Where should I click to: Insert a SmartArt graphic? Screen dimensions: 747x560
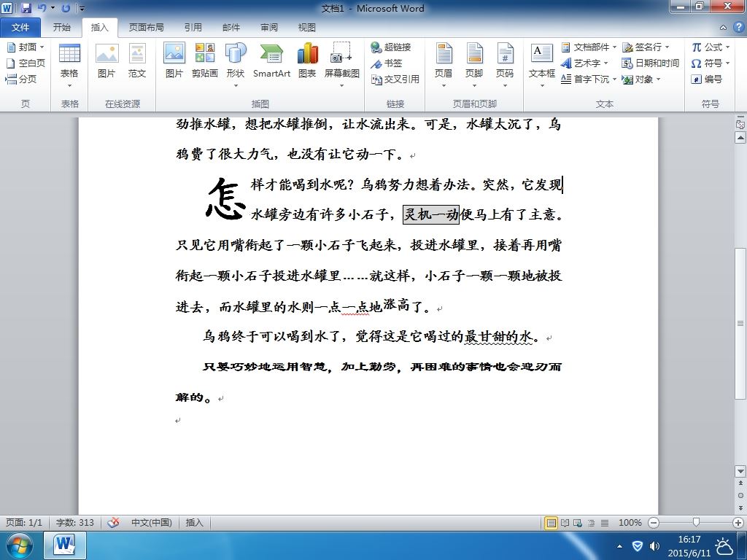pos(271,61)
